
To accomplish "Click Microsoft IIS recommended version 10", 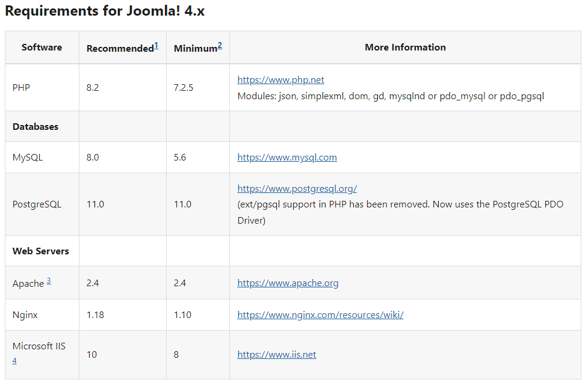I will (91, 355).
